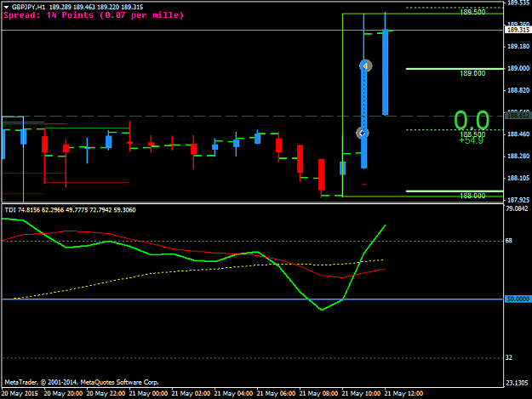
Task: Click the 188.820 price axis label
Action: (x=518, y=90)
